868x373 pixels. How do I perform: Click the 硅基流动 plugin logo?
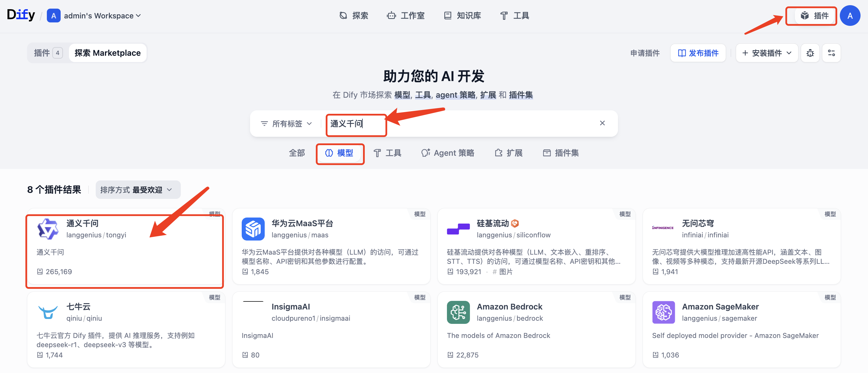click(458, 229)
